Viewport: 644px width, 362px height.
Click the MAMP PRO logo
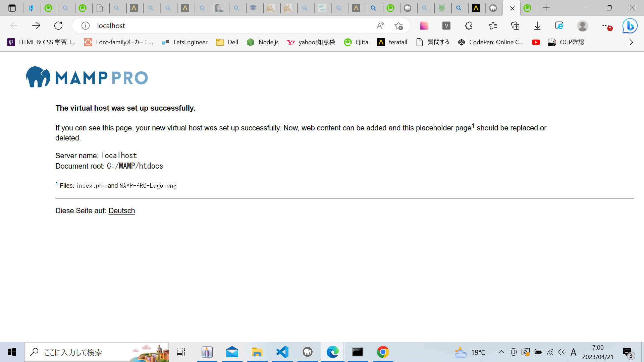[87, 77]
